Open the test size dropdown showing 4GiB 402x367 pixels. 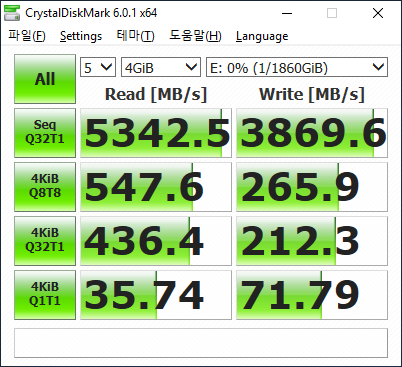[x=161, y=67]
